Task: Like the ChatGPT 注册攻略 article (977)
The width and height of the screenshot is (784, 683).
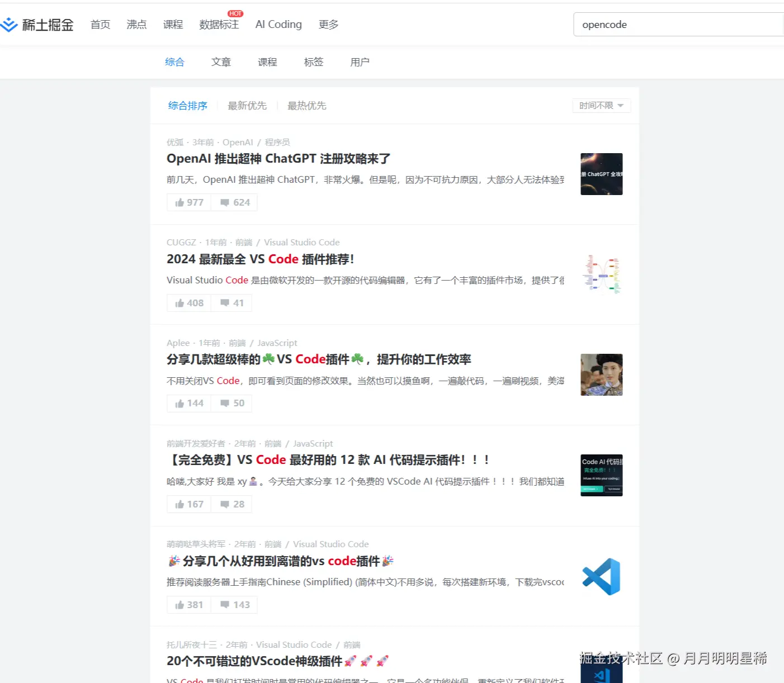Action: pos(189,202)
